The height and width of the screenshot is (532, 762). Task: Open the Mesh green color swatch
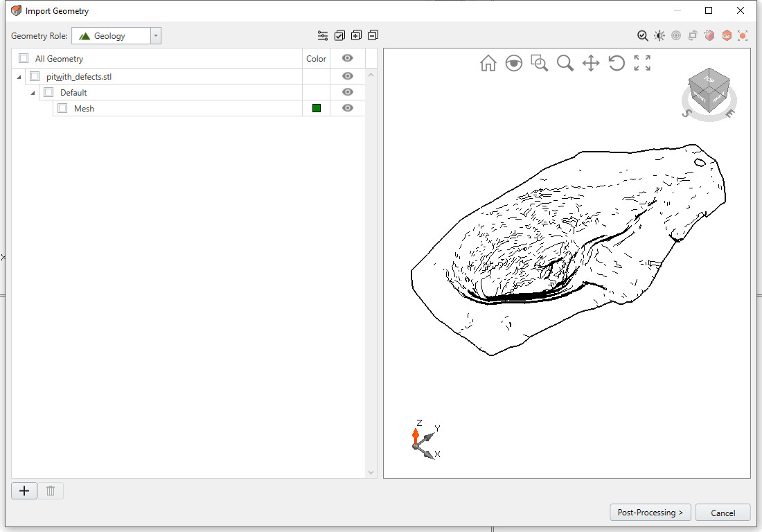pos(317,108)
